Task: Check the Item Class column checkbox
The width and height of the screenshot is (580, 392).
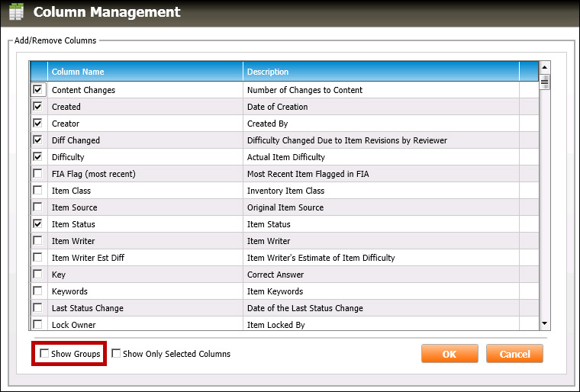Action: (38, 191)
